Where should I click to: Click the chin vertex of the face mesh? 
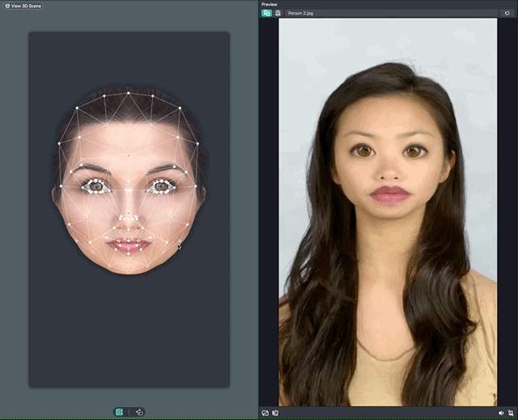(x=129, y=271)
